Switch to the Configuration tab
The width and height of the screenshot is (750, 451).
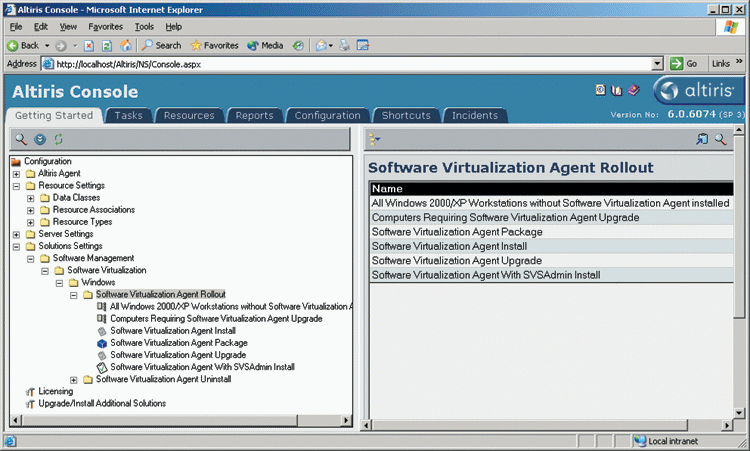pyautogui.click(x=328, y=115)
